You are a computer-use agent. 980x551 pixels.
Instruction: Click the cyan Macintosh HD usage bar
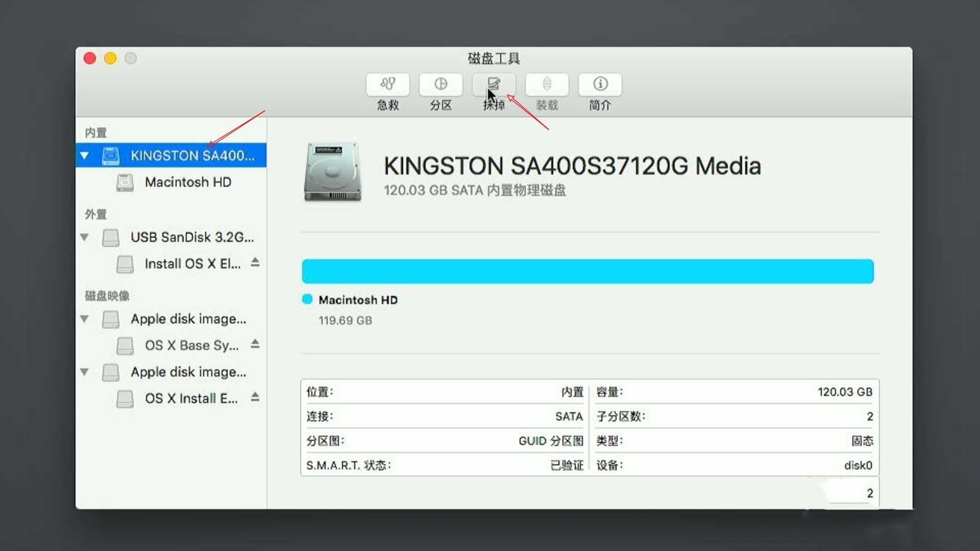[x=587, y=271]
